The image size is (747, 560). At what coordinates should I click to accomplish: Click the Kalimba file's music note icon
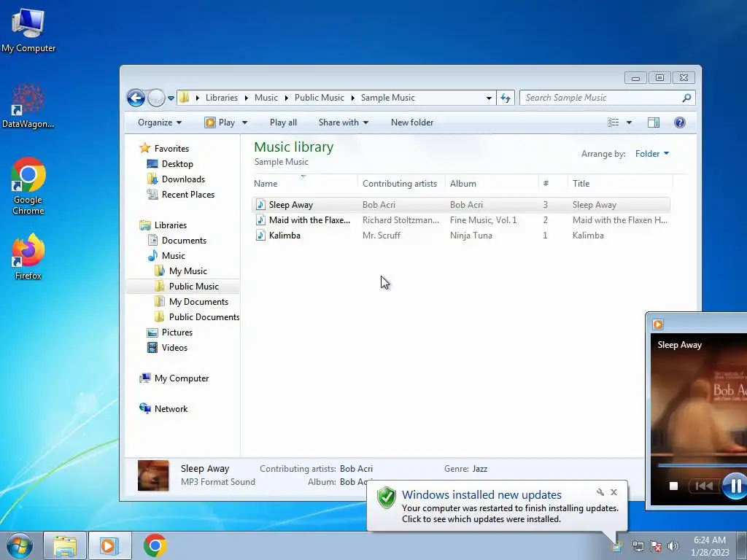coord(260,236)
